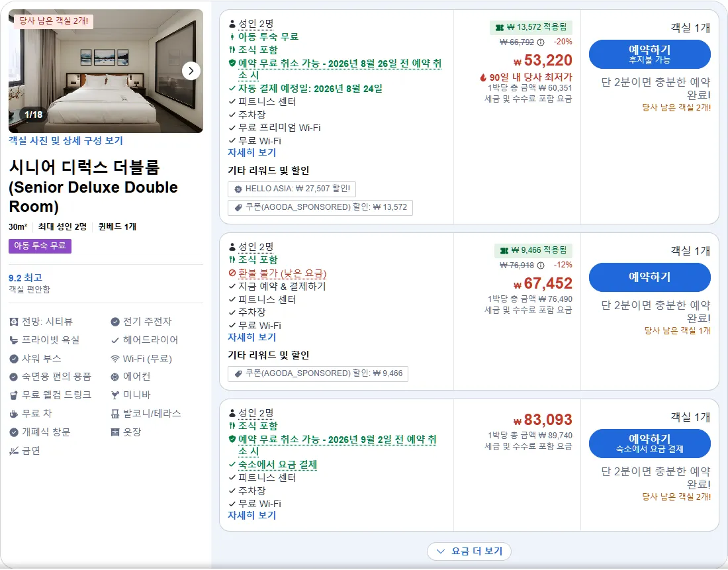Click the non-refundable icon beside 환불 불가
The height and width of the screenshot is (570, 728).
pos(232,273)
